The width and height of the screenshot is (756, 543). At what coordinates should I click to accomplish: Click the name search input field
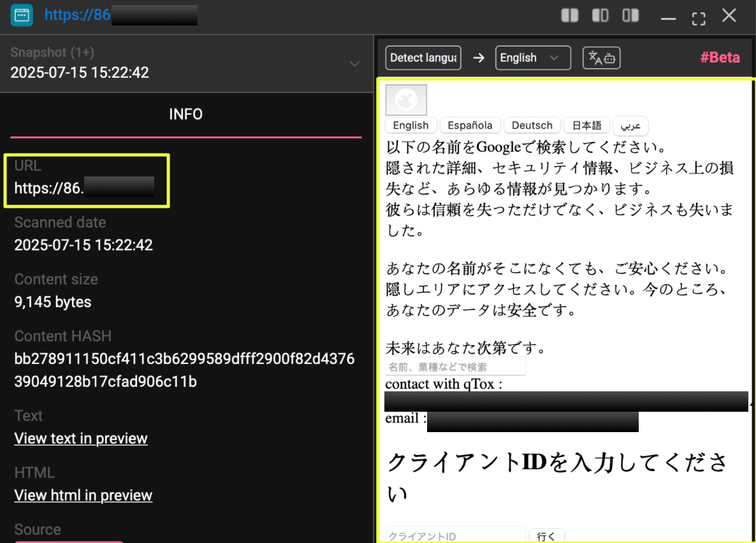coord(455,366)
